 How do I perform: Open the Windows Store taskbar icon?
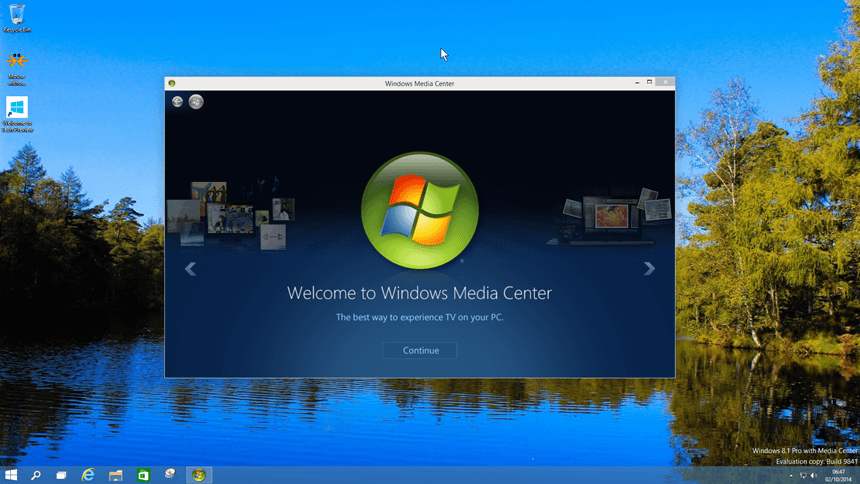pyautogui.click(x=143, y=475)
